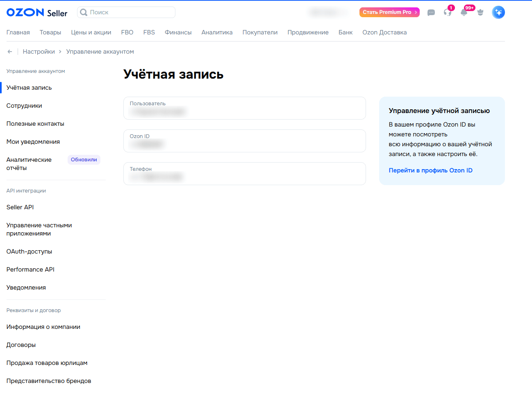Image resolution: width=532 pixels, height=419 pixels.
Task: Click the magnifier icon in the search box
Action: tap(84, 12)
